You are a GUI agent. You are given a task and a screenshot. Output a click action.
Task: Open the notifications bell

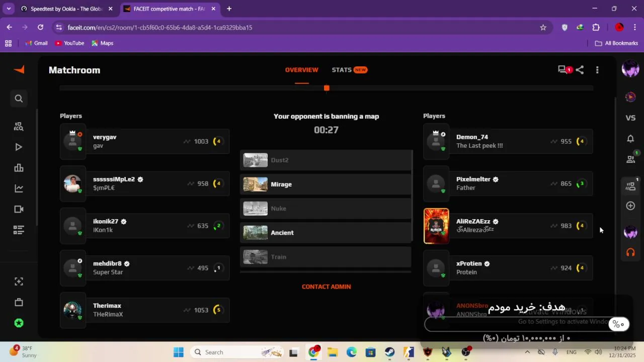click(x=630, y=138)
